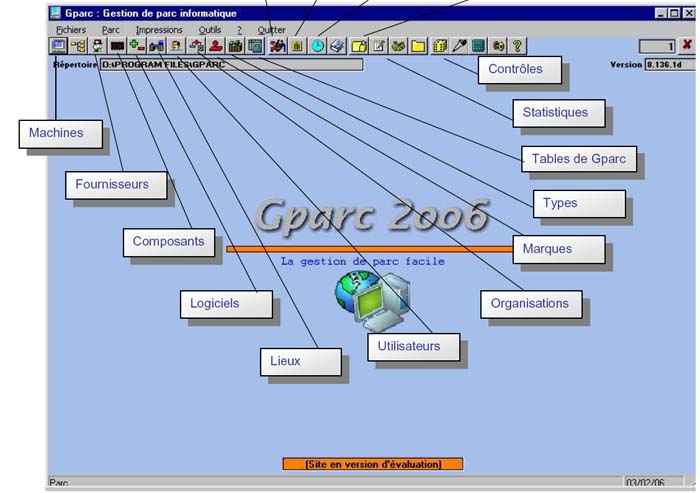Select Quitter in the menu bar
The height and width of the screenshot is (493, 700).
(271, 30)
